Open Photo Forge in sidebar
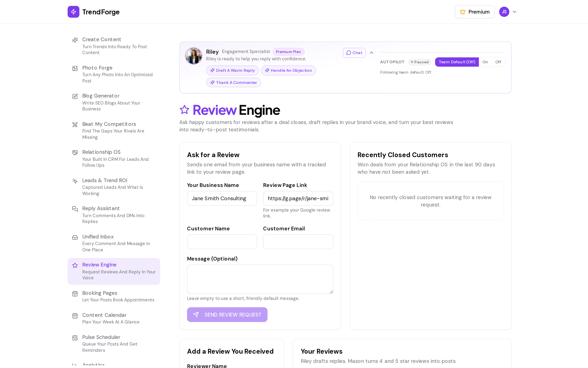The height and width of the screenshot is (368, 588). pyautogui.click(x=114, y=74)
